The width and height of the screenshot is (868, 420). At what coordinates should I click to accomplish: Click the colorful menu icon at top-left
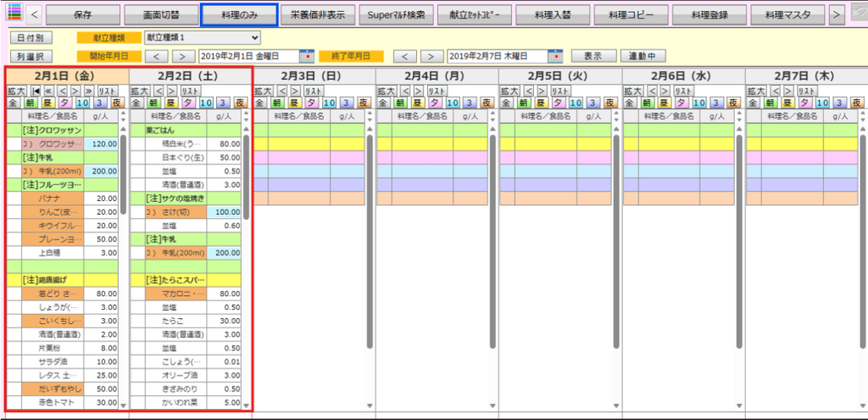pyautogui.click(x=14, y=14)
